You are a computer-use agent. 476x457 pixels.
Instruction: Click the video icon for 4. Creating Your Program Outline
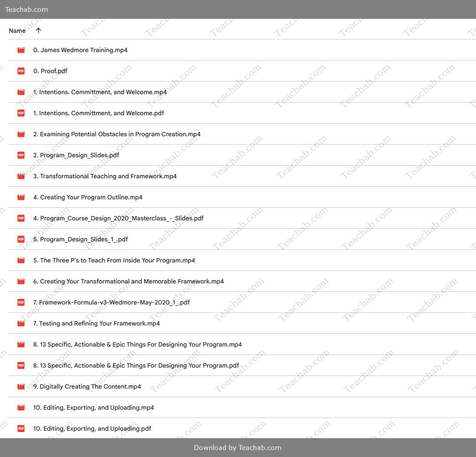pyautogui.click(x=21, y=197)
